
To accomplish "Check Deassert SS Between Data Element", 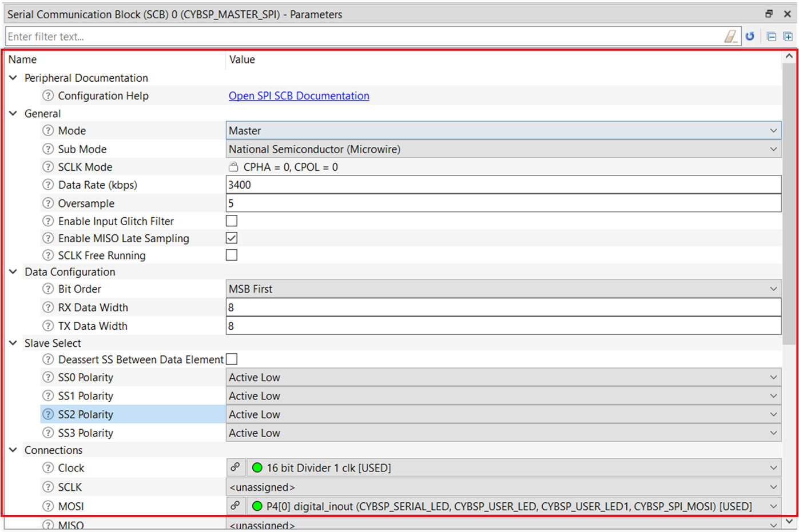I will tap(232, 359).
